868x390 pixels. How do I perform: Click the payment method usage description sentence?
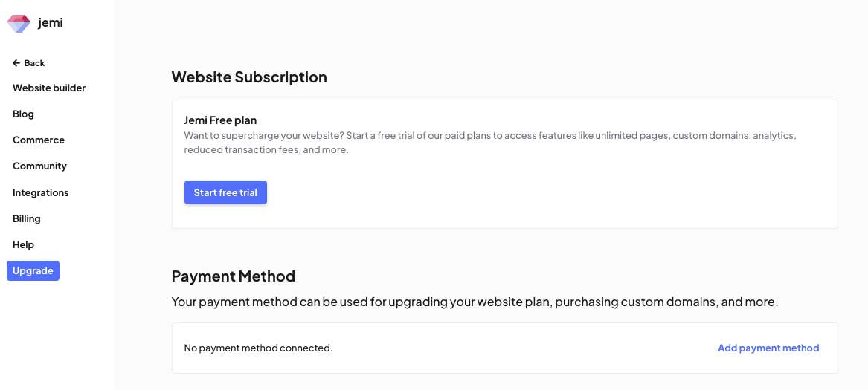[475, 302]
